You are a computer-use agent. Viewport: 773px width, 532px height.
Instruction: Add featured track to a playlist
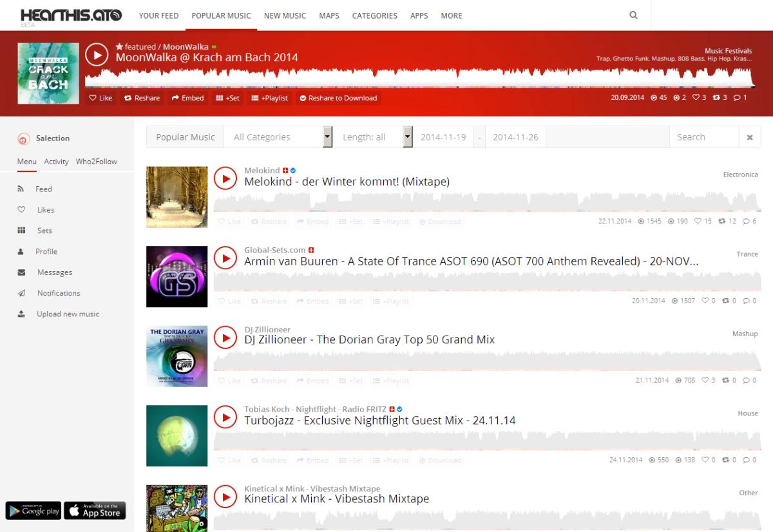pos(269,98)
